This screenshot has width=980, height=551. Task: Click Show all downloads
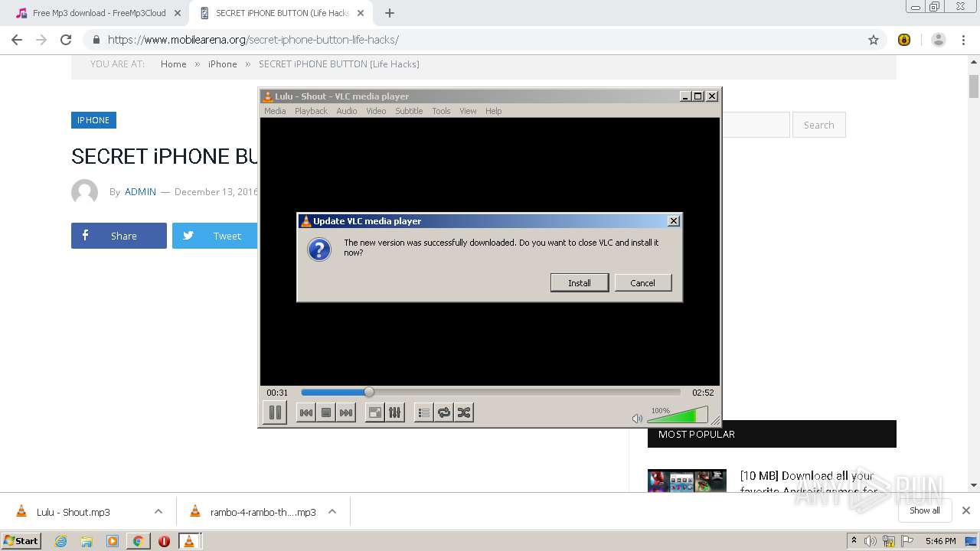coord(925,510)
